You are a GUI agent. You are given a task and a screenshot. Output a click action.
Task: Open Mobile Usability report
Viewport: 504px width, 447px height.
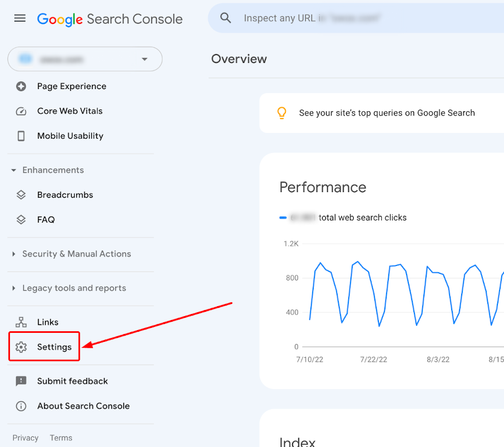pos(71,136)
